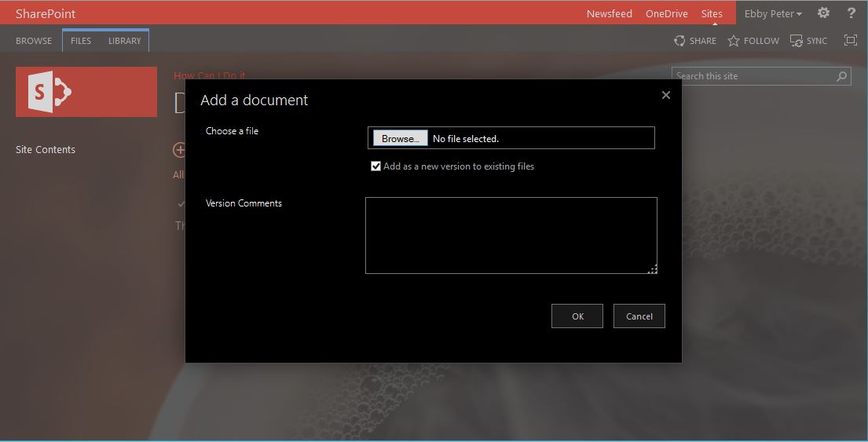The image size is (868, 442).
Task: Toggle focus on content icon
Action: tap(850, 40)
